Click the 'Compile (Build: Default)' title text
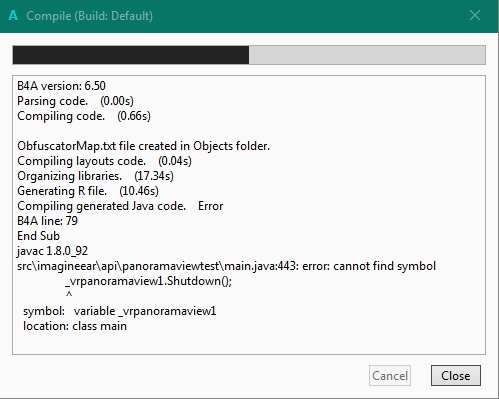The height and width of the screenshot is (399, 499). click(x=89, y=16)
